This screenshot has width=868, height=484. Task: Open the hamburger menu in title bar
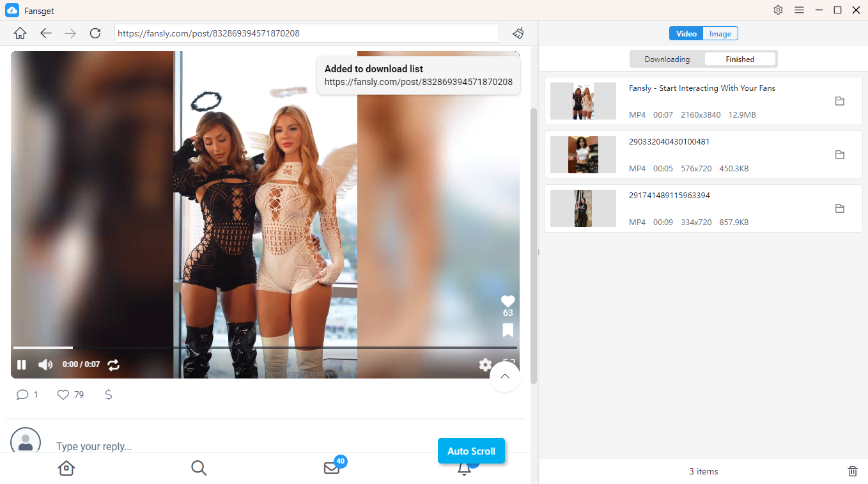pyautogui.click(x=799, y=10)
